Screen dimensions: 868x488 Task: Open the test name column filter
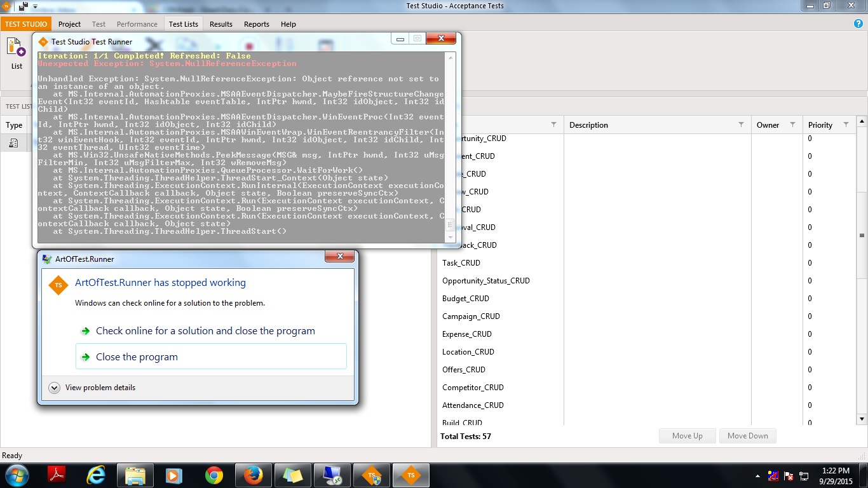click(553, 125)
